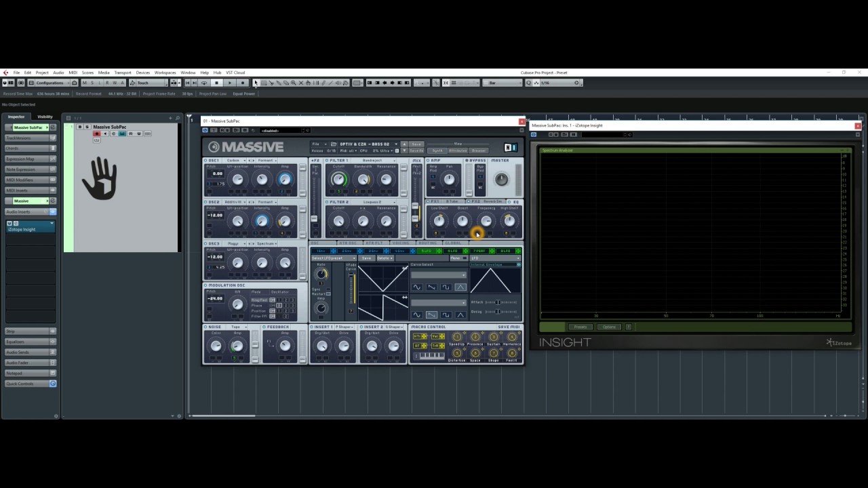Screen dimensions: 868x488
Task: Open the Devices menu
Action: pos(143,73)
